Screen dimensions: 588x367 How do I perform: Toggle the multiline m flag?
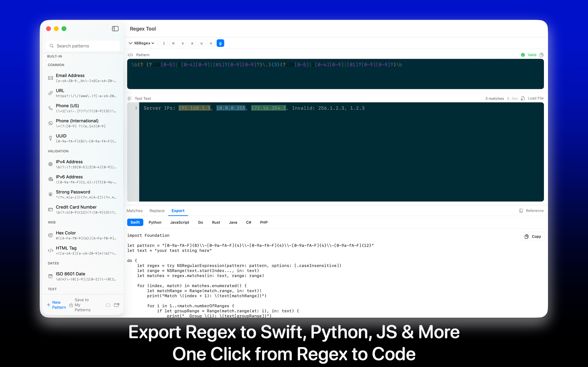click(x=173, y=43)
